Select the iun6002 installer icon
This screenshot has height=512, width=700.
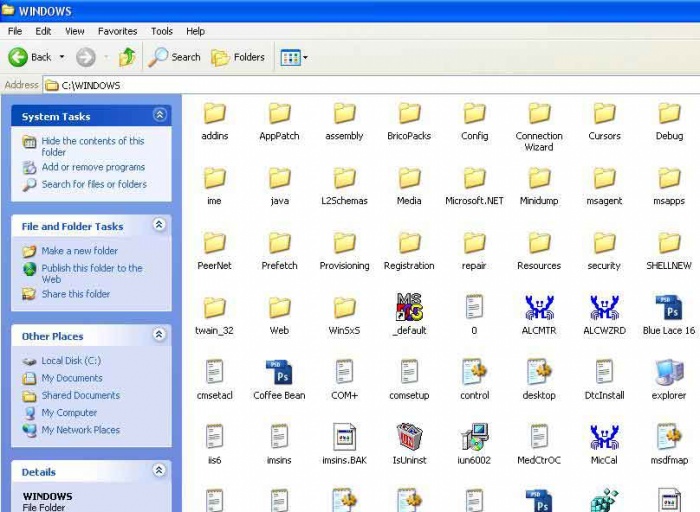tap(474, 444)
